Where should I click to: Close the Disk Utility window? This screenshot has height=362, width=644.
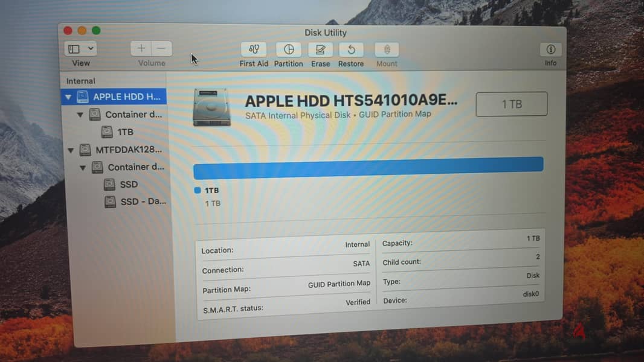(x=68, y=30)
